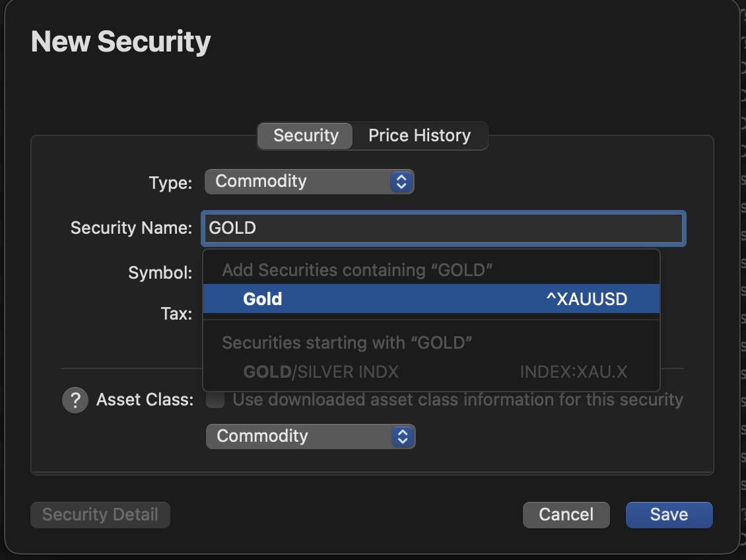
Task: Click the "Securities starting with GOLD" header
Action: [x=349, y=343]
